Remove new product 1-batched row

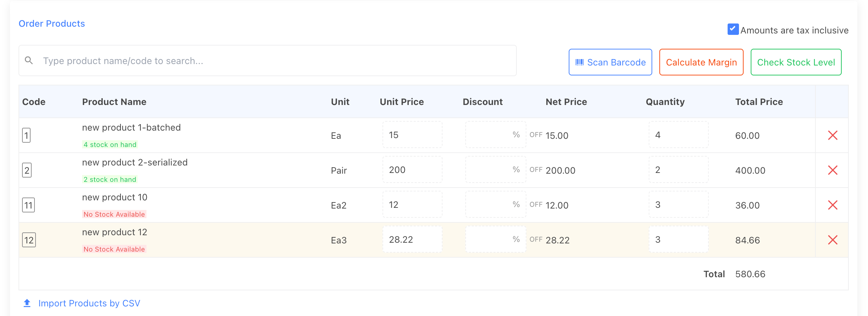pos(832,135)
